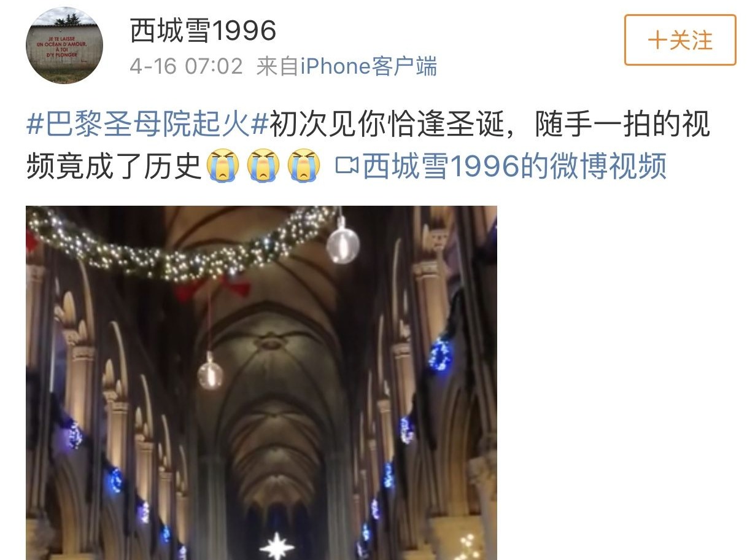Click the plus icon inside 关注 button
This screenshot has height=560, width=747.
point(657,41)
